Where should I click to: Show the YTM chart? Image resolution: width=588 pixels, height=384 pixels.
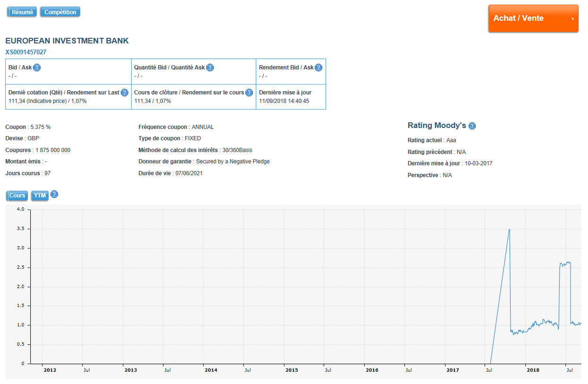40,196
